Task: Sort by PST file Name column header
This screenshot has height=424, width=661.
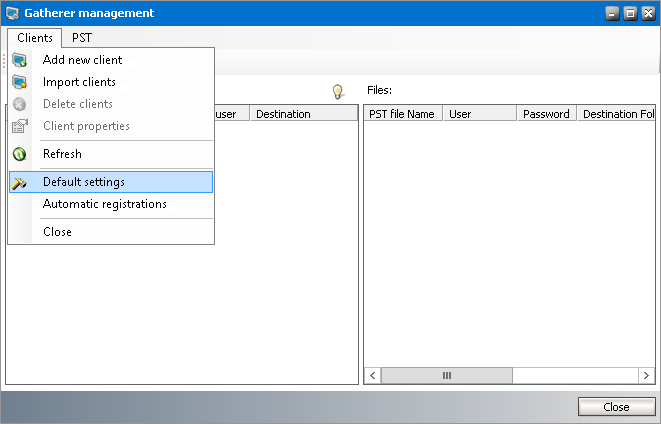Action: 402,114
